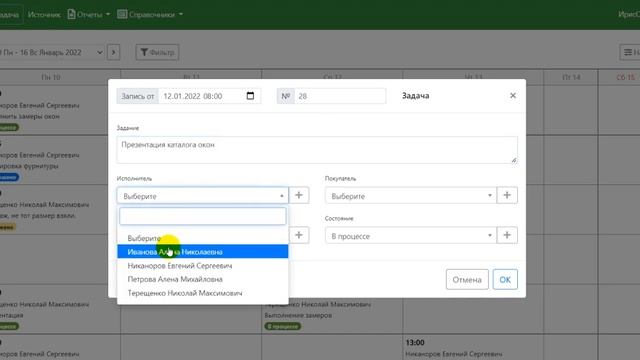The image size is (640, 360).
Task: Focus the dropdown search box
Action: click(203, 216)
